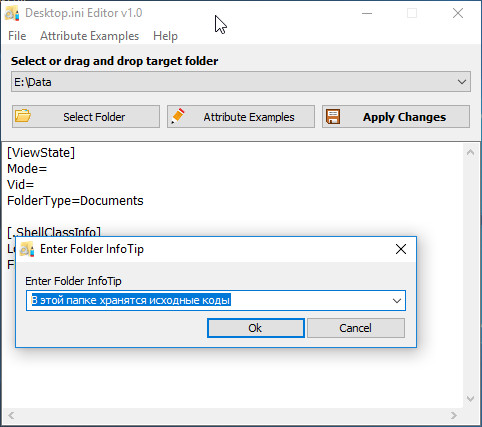Click the FolderType=Documents line in the editor

coord(75,201)
